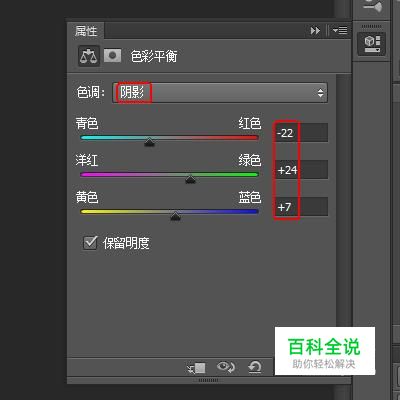This screenshot has width=400, height=400.
Task: Click the 蓝色 label
Action: 250,197
